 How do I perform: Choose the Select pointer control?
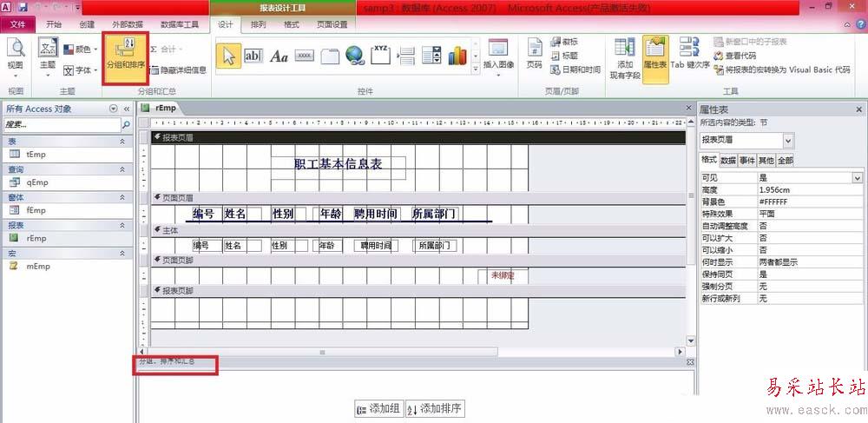(x=228, y=56)
